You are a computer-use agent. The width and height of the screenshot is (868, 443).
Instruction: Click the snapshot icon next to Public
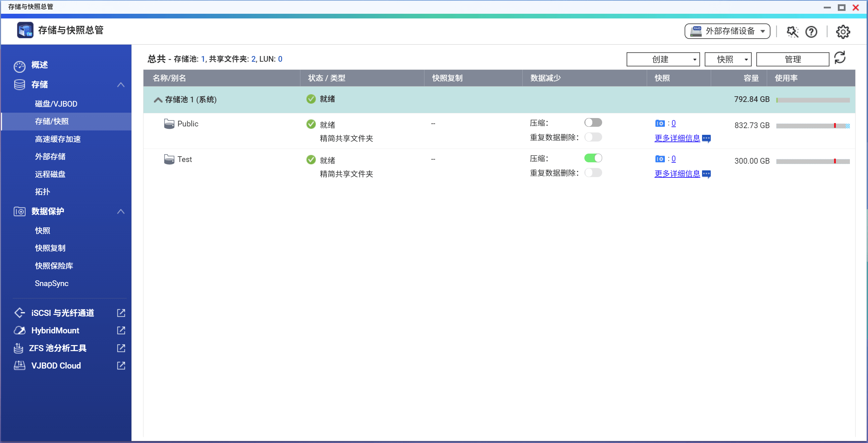coord(660,123)
